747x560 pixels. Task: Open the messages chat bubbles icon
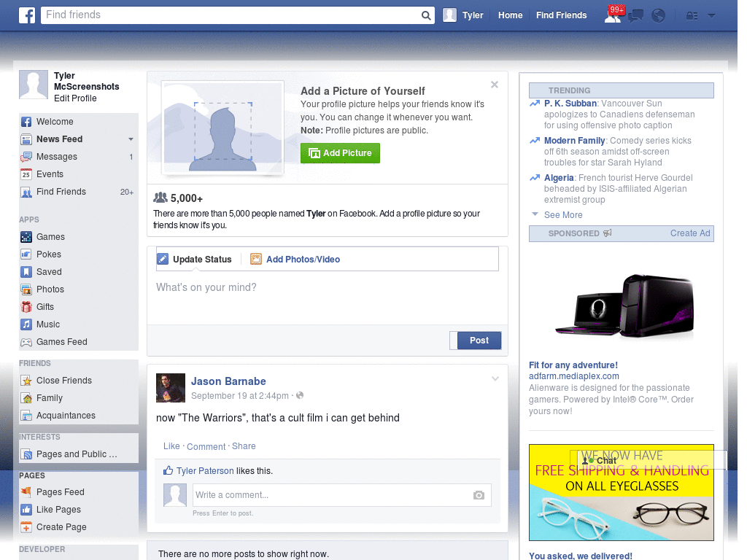[635, 16]
